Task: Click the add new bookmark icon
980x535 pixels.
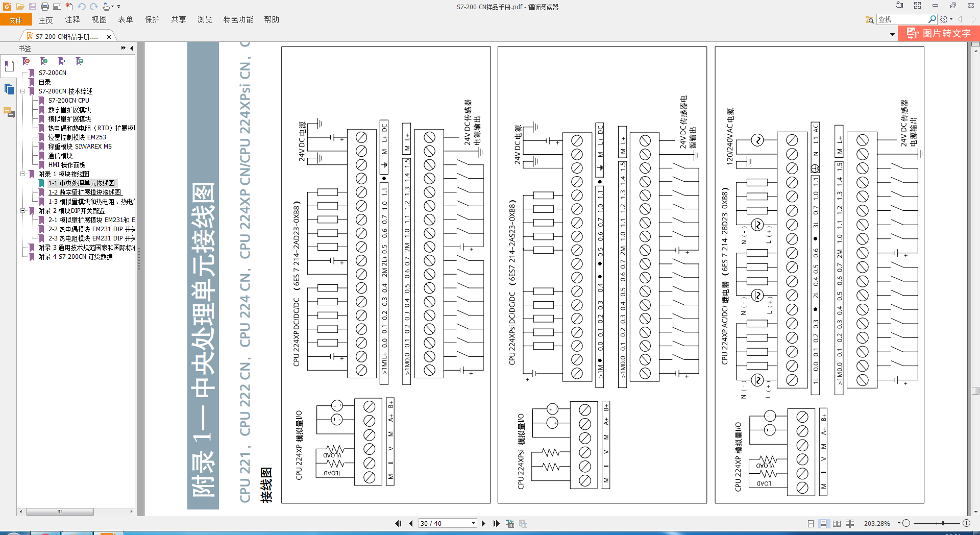Action: (x=44, y=61)
